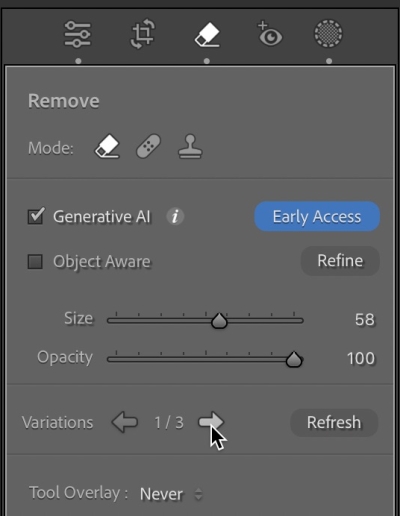
Task: Open the Tool Overlay dropdown
Action: pyautogui.click(x=171, y=494)
